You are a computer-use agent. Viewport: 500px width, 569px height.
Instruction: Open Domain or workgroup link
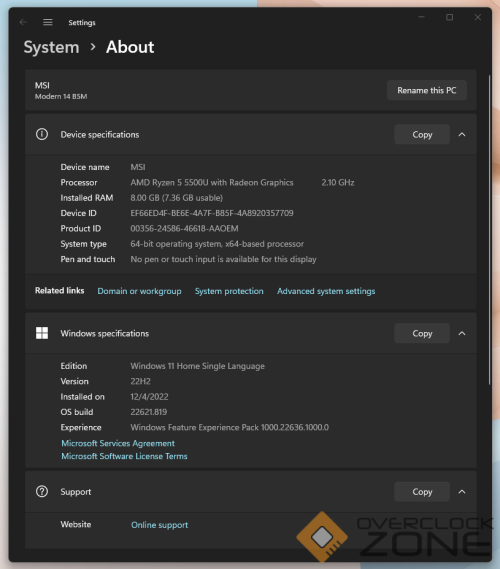139,291
